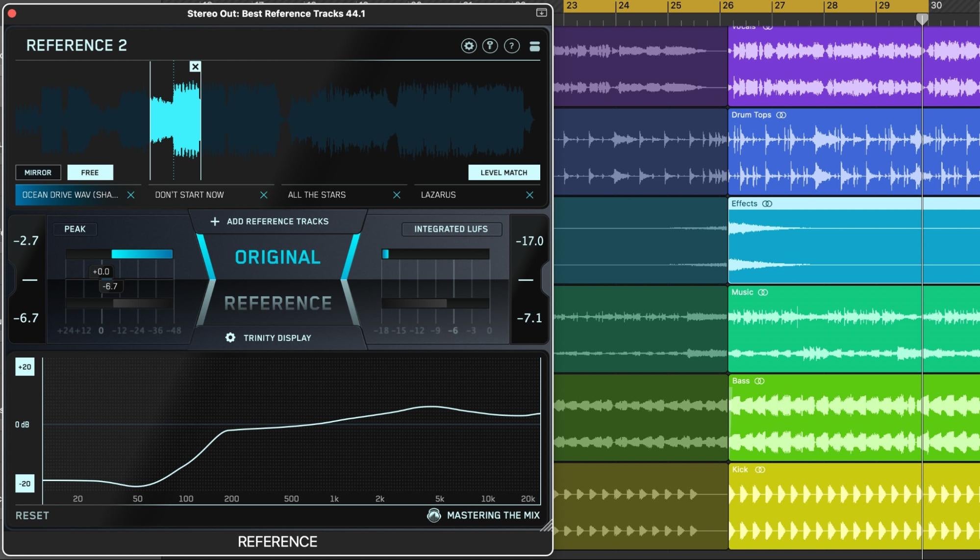Remove Don't Start Now reference track
The image size is (980, 560).
pyautogui.click(x=264, y=195)
